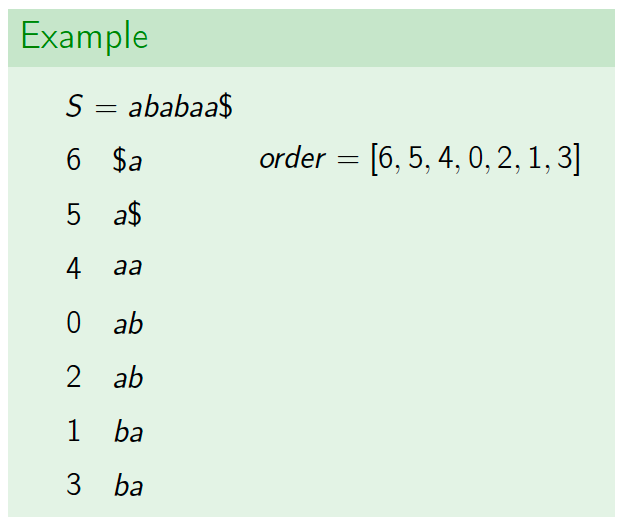
Task: Click the aa suffix pair
Action: (x=128, y=267)
